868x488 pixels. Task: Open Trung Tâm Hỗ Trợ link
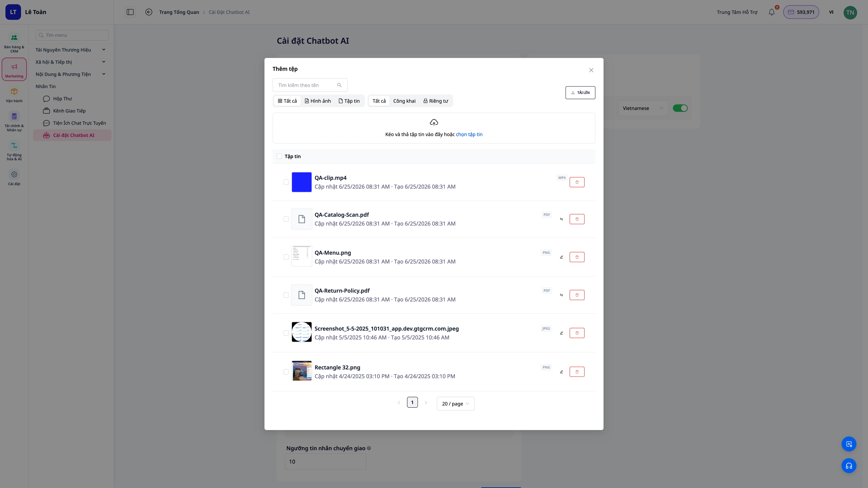tap(737, 12)
